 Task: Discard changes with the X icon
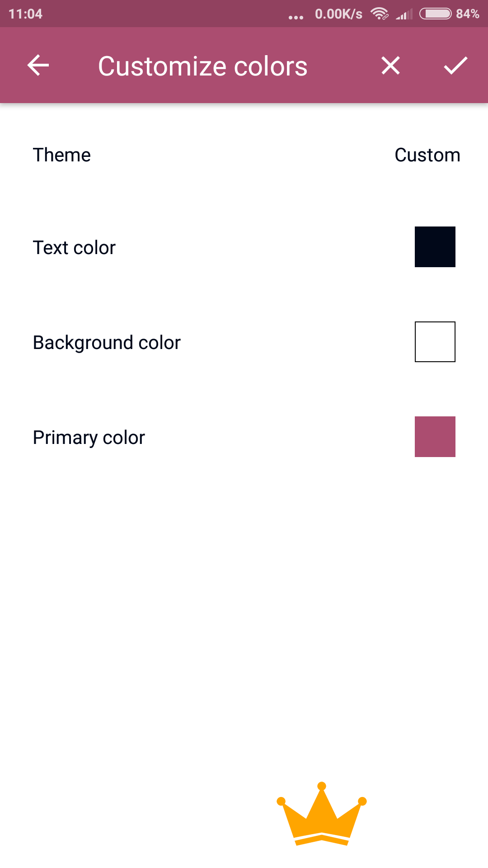390,66
